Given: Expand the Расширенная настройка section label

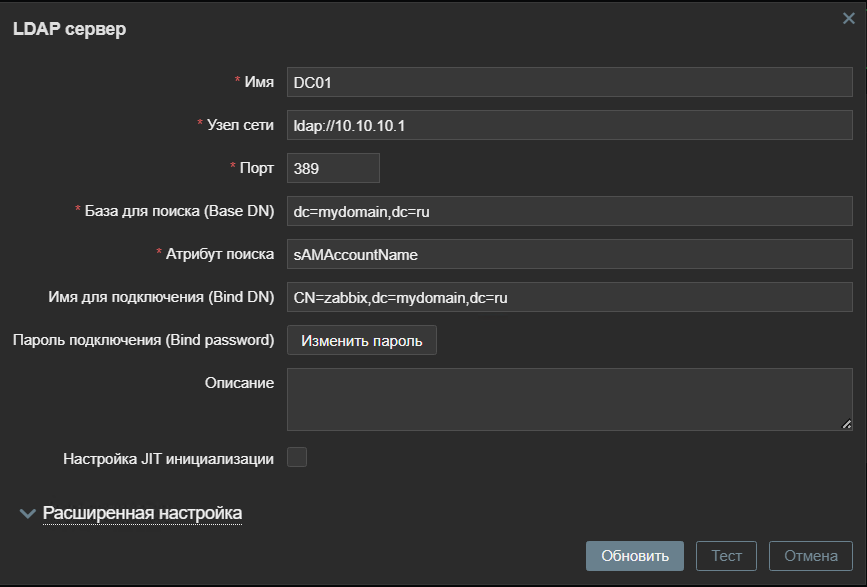Looking at the screenshot, I should pos(142,513).
